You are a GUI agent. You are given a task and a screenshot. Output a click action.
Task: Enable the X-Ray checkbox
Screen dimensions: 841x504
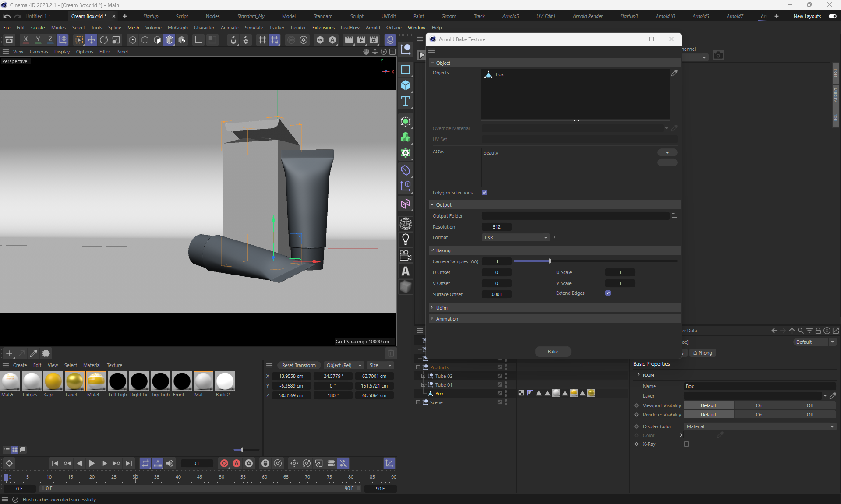686,444
